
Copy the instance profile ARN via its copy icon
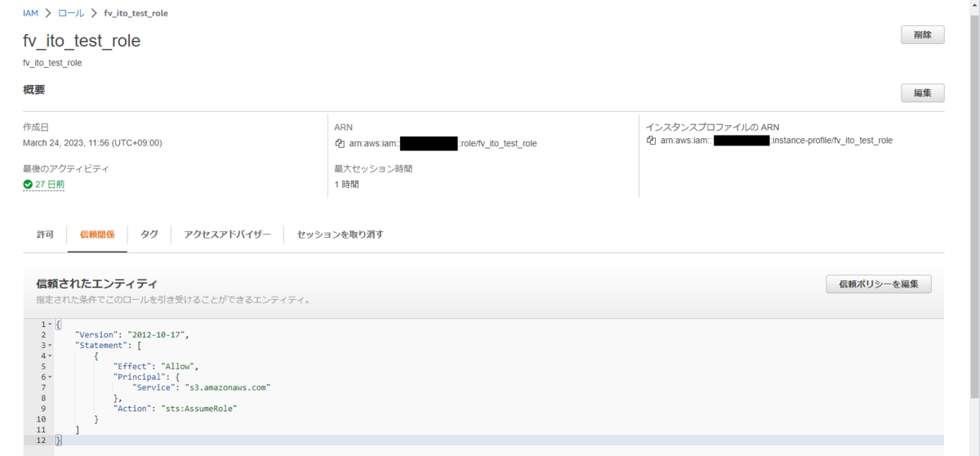(x=651, y=141)
